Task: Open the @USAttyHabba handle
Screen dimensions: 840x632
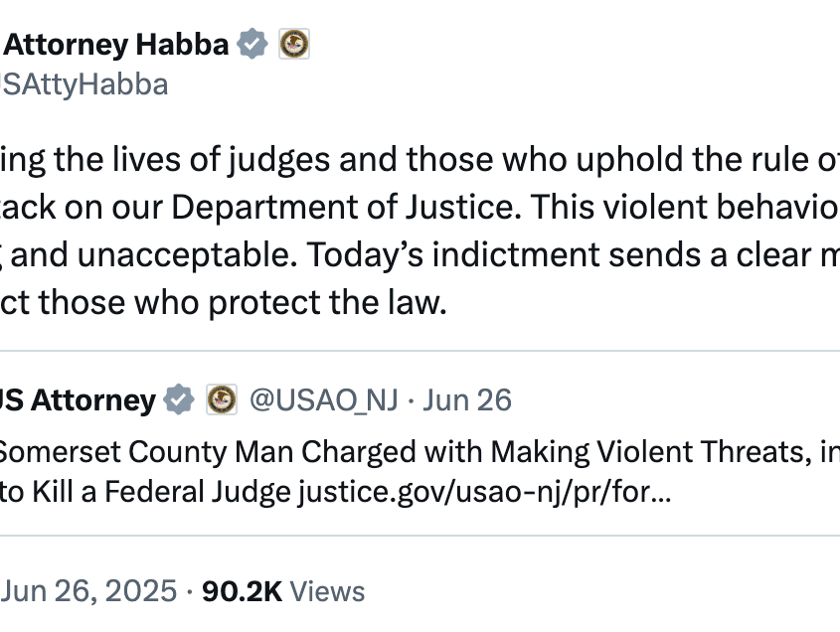Action: click(x=84, y=84)
